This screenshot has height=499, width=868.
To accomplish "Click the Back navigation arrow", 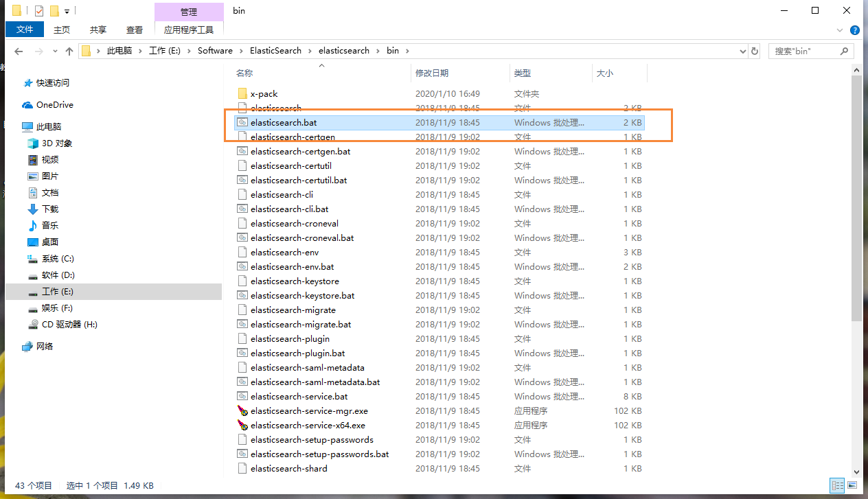I will tap(19, 51).
